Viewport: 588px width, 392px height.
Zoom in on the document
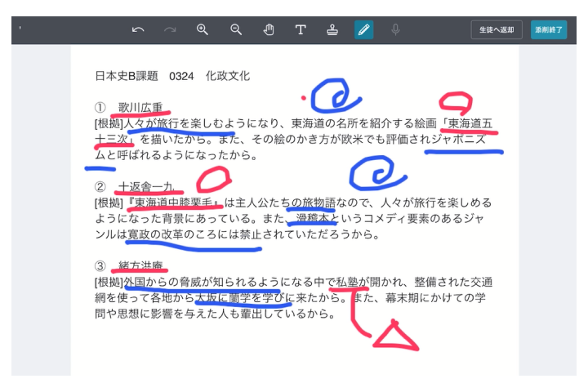[203, 29]
